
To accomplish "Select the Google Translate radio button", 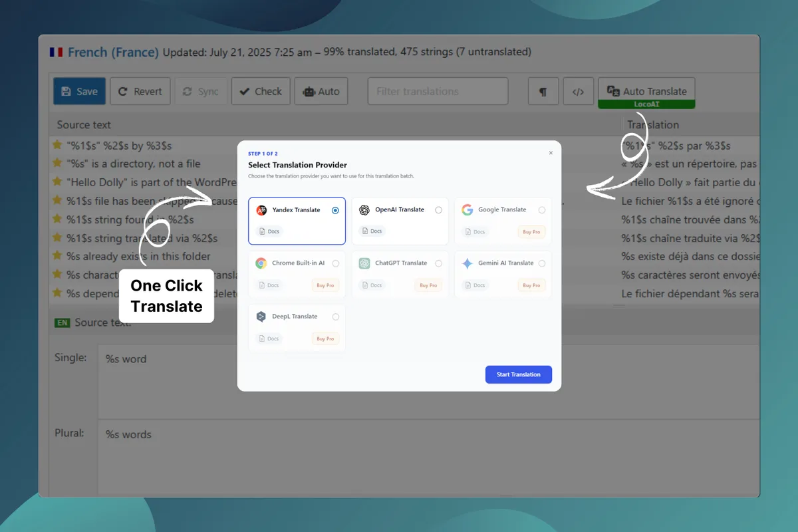I will tap(542, 210).
